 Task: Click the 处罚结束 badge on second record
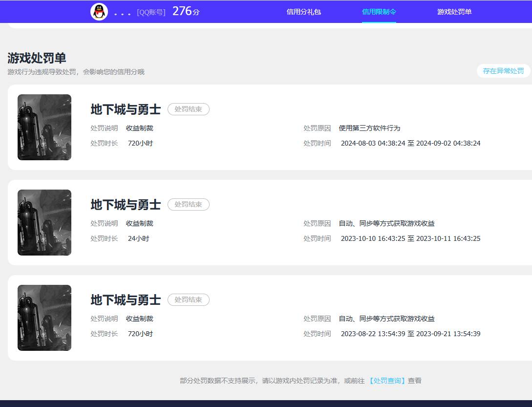pyautogui.click(x=189, y=204)
